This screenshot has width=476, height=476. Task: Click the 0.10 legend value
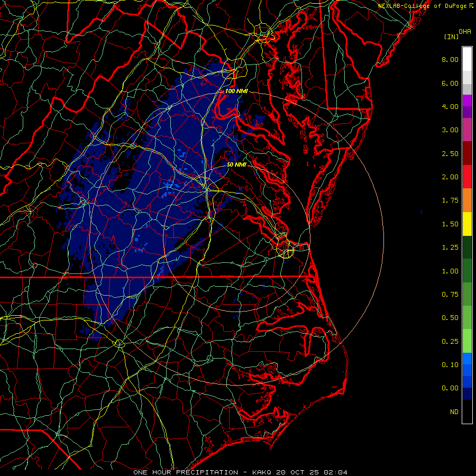[450, 365]
